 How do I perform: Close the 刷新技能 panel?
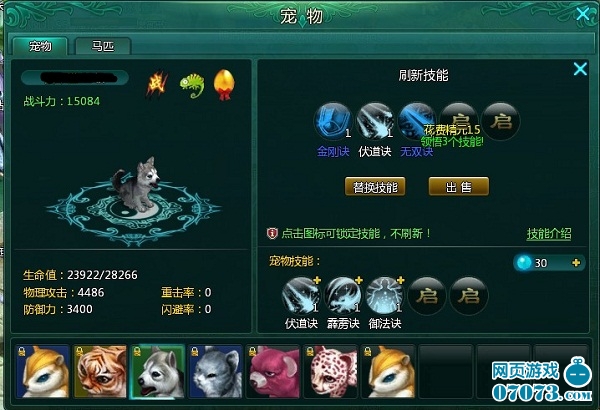click(580, 69)
